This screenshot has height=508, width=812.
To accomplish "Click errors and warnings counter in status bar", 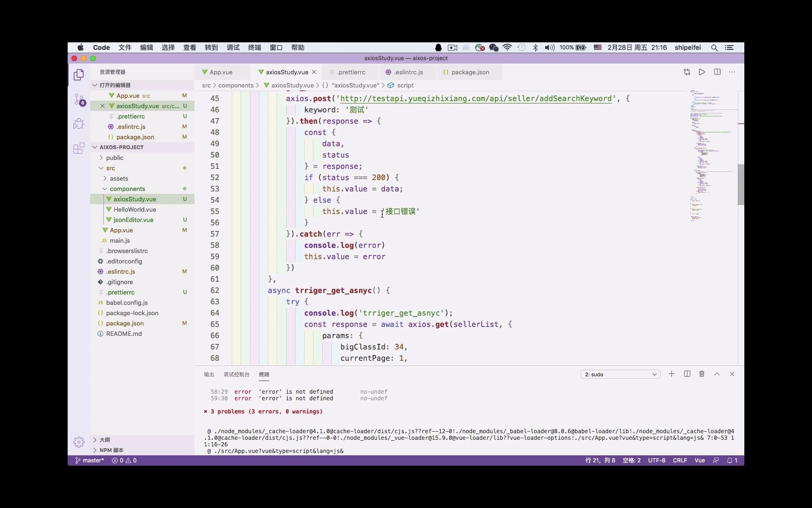I will (x=124, y=460).
